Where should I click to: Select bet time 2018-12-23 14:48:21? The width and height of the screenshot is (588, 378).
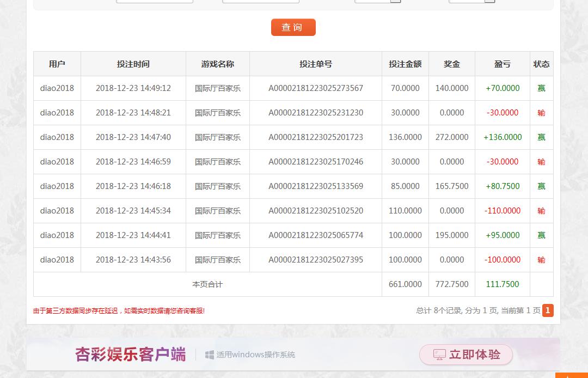[x=133, y=113]
